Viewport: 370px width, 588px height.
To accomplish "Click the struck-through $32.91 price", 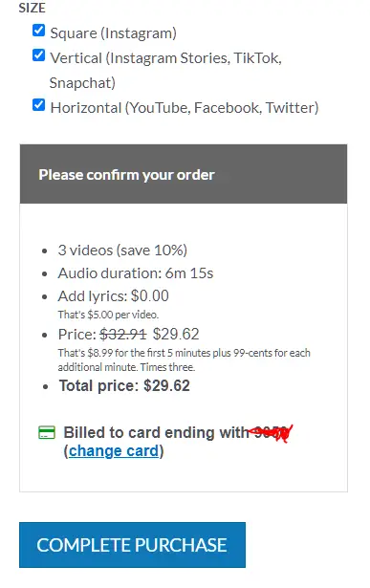I will point(123,334).
